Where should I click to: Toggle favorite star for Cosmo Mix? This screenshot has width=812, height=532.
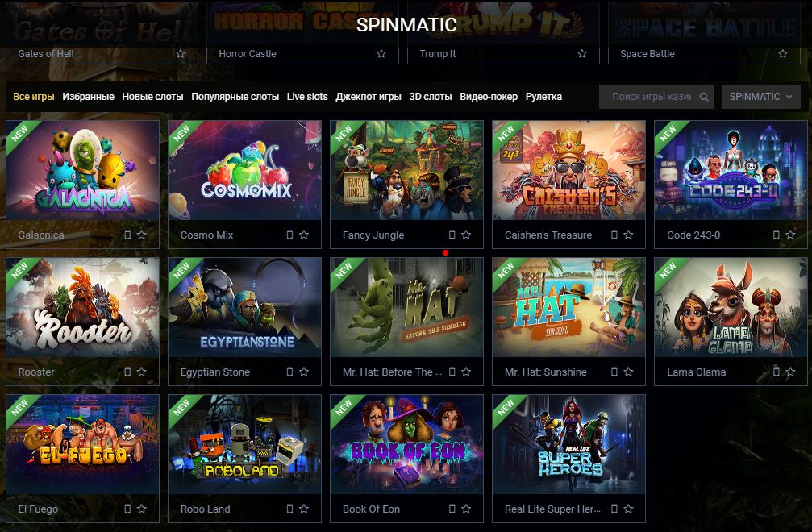pos(304,235)
